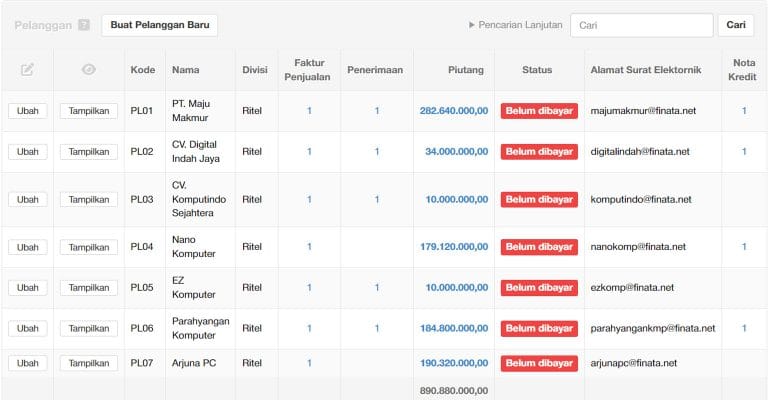Open receivable 190.320.000,00 link
Image resolution: width=768 pixels, height=400 pixels.
coord(454,363)
